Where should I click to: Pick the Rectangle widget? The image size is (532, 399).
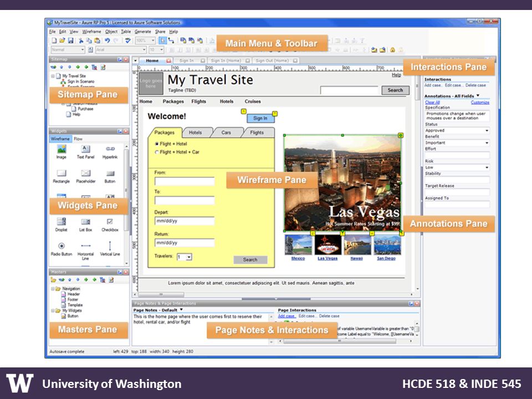point(62,176)
